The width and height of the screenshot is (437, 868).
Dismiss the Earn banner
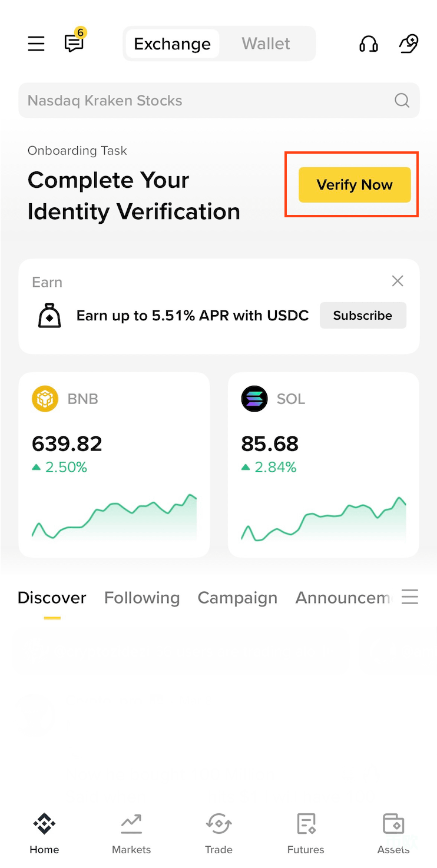coord(398,281)
